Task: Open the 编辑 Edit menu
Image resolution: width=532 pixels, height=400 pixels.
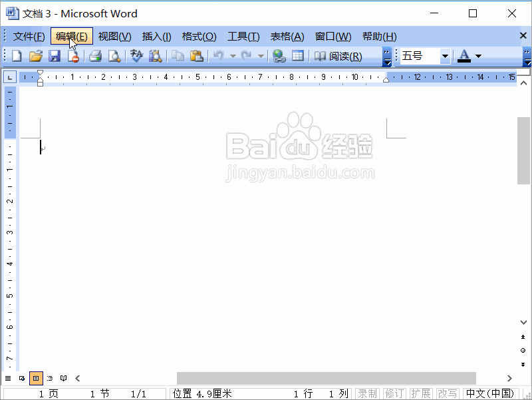Action: click(x=71, y=36)
